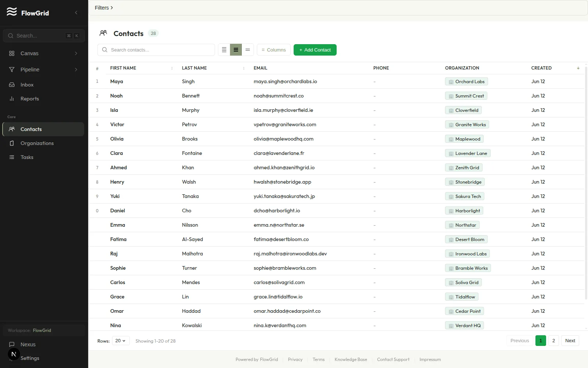This screenshot has height=368, width=588.
Task: Click first name Sophie
Action: coord(118,268)
